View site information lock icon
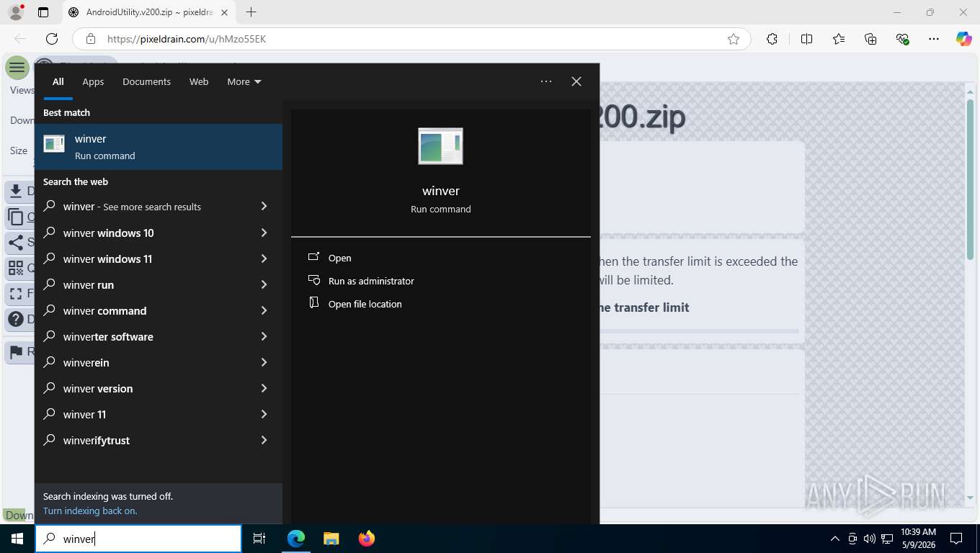The width and height of the screenshot is (980, 553). point(90,39)
